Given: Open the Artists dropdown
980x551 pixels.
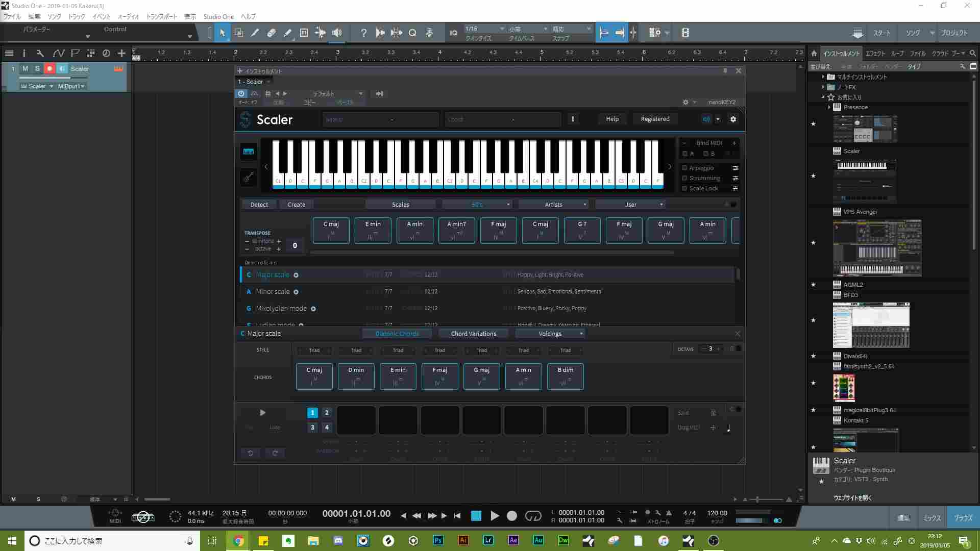Looking at the screenshot, I should [553, 205].
